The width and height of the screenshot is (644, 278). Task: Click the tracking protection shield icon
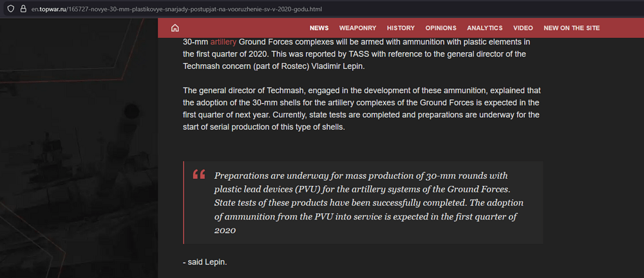click(9, 10)
